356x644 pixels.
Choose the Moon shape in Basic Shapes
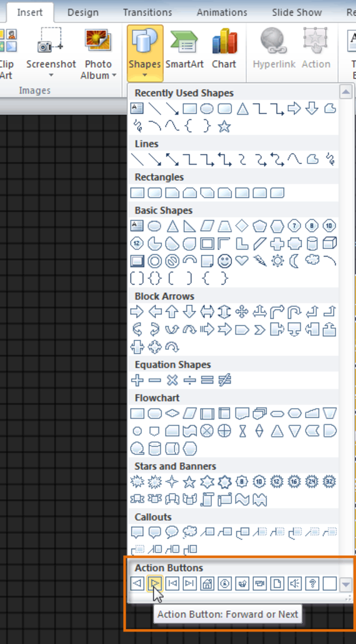294,261
